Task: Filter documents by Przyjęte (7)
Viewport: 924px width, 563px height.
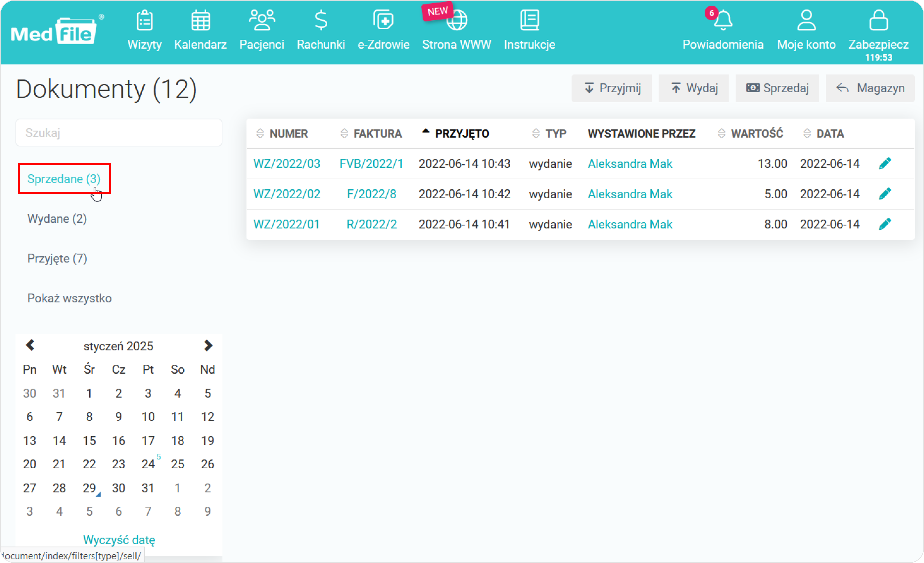Action: pyautogui.click(x=57, y=258)
